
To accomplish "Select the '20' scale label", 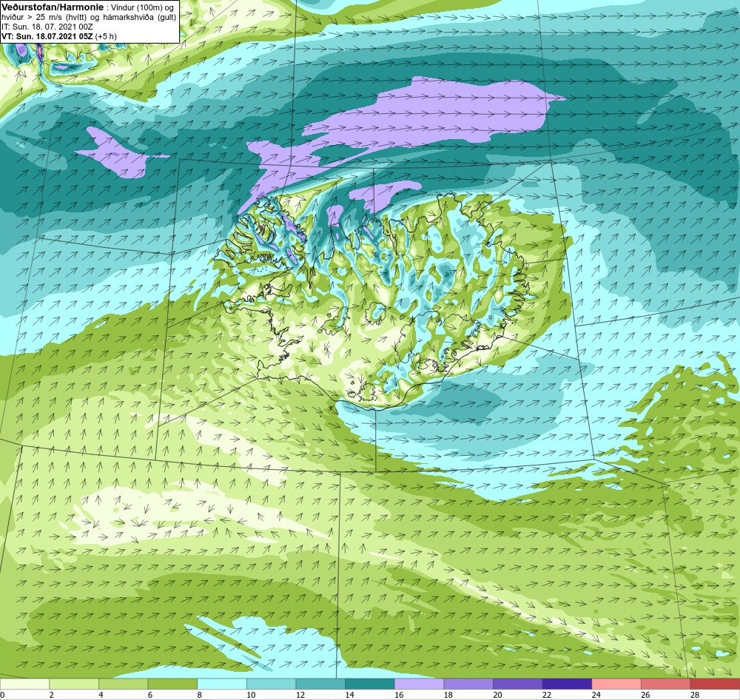I will point(497,695).
